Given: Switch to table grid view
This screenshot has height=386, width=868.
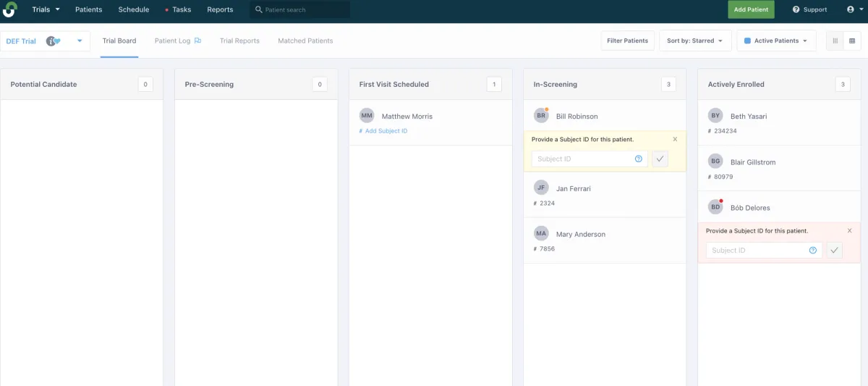Looking at the screenshot, I should 852,41.
